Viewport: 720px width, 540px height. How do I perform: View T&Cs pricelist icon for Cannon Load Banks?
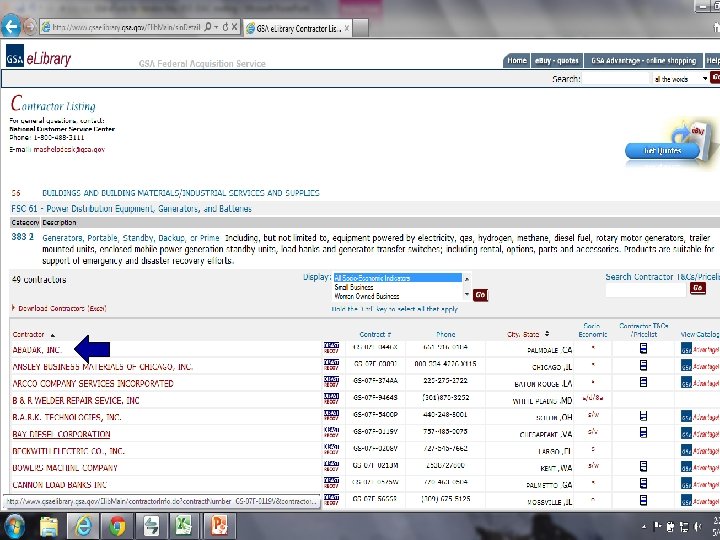coord(643,483)
